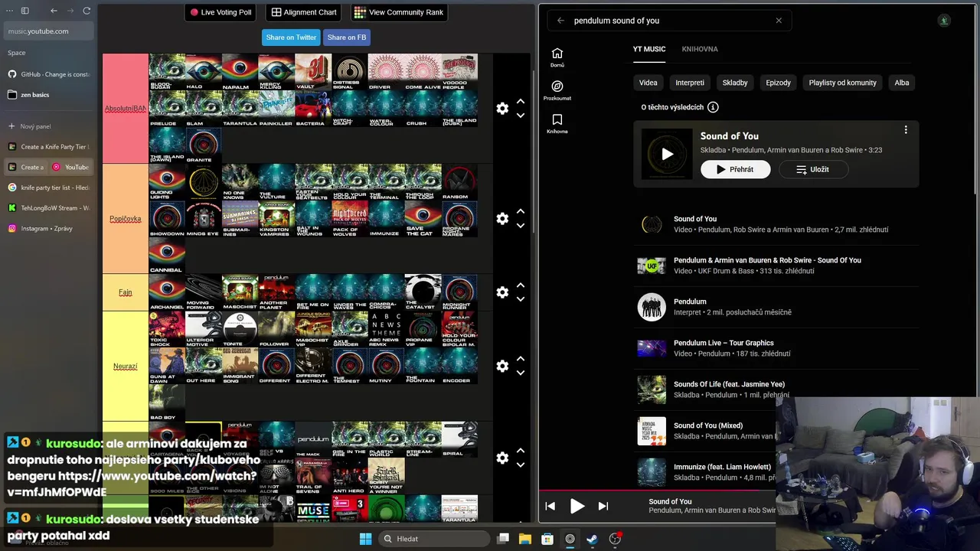Click the Uložit button

814,169
